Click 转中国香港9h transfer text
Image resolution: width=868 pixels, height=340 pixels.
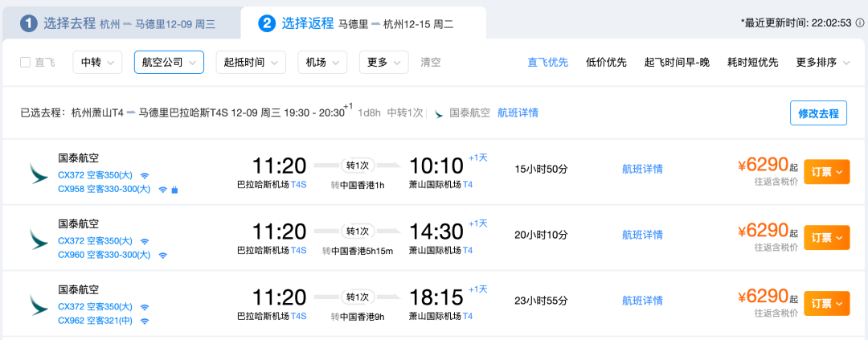358,317
